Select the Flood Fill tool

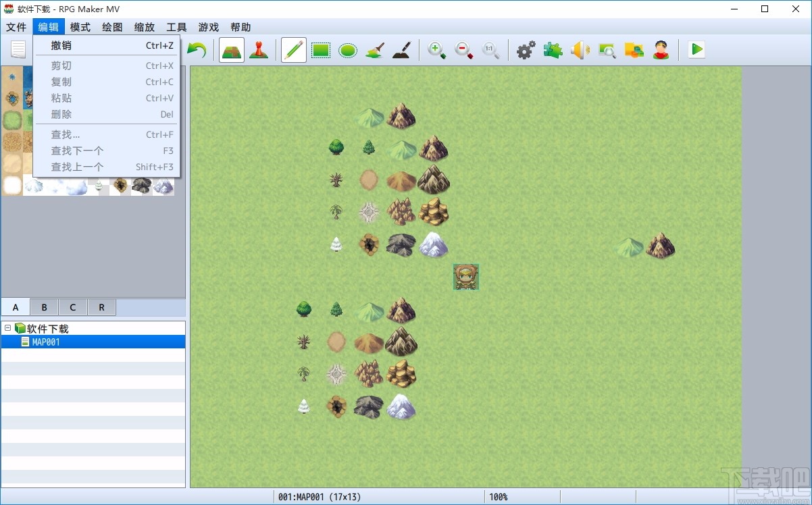pos(374,49)
